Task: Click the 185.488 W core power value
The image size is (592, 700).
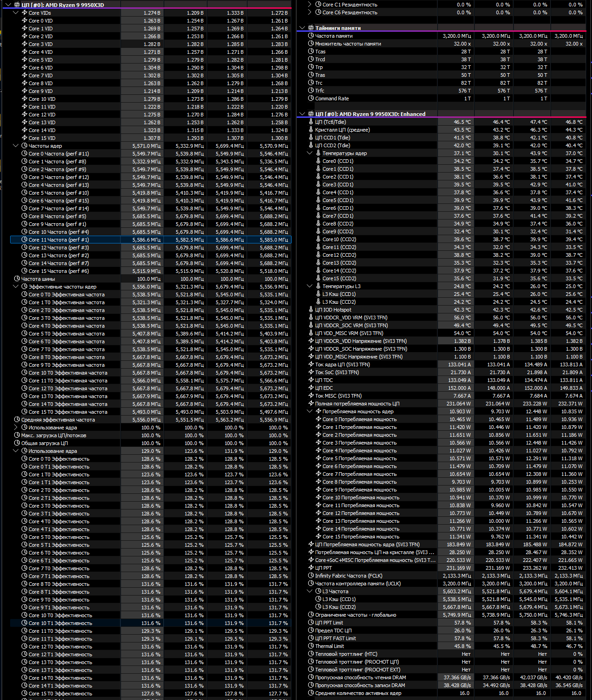Action: point(535,544)
